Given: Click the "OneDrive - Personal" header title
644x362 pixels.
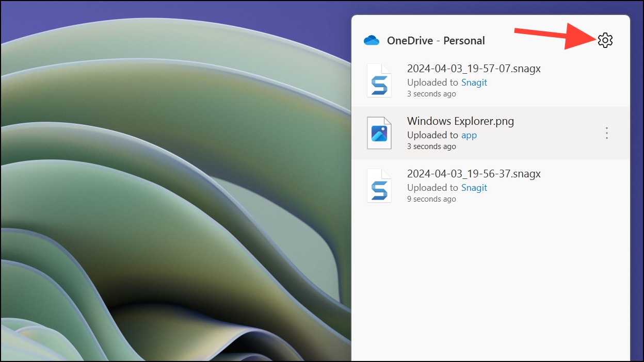Looking at the screenshot, I should point(436,40).
